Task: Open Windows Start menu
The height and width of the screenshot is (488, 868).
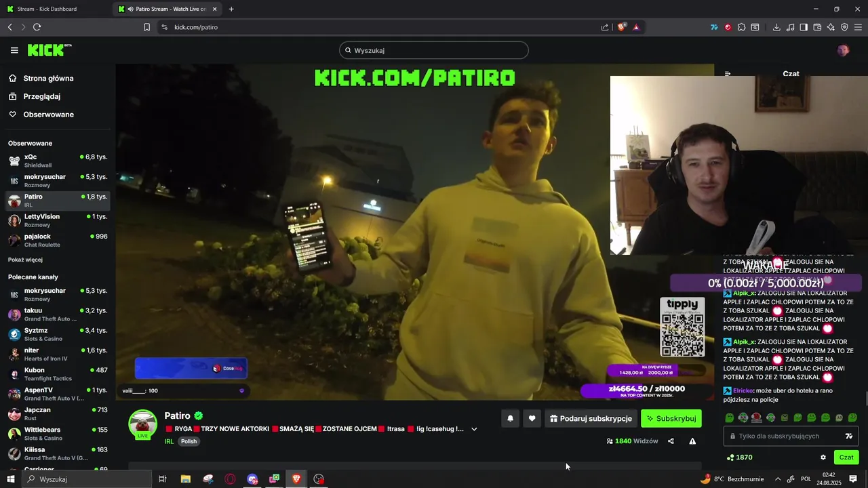Action: click(10, 479)
